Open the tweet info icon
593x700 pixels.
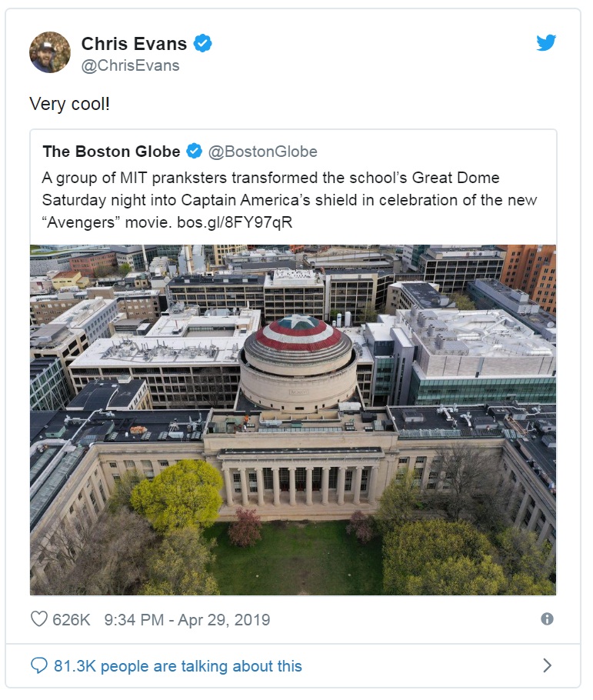pyautogui.click(x=547, y=618)
